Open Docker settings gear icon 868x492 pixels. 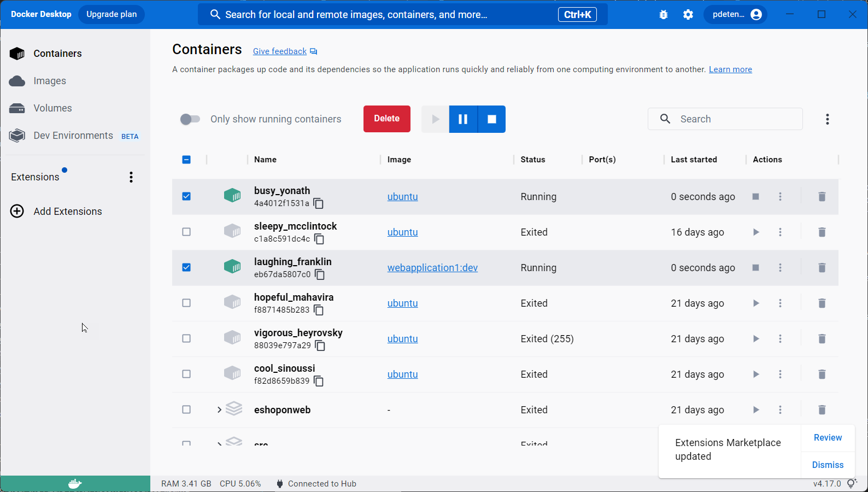[x=688, y=15]
